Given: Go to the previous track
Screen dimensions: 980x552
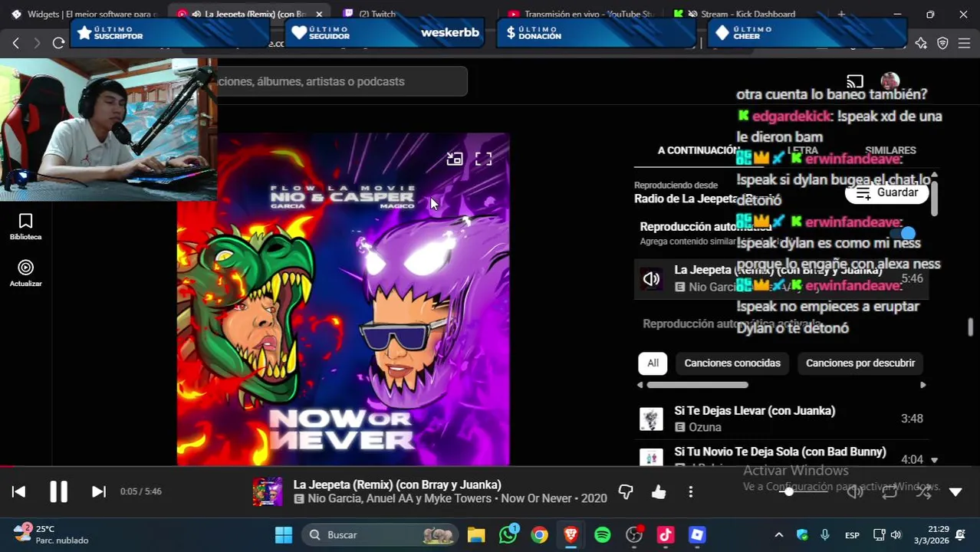Looking at the screenshot, I should (19, 491).
